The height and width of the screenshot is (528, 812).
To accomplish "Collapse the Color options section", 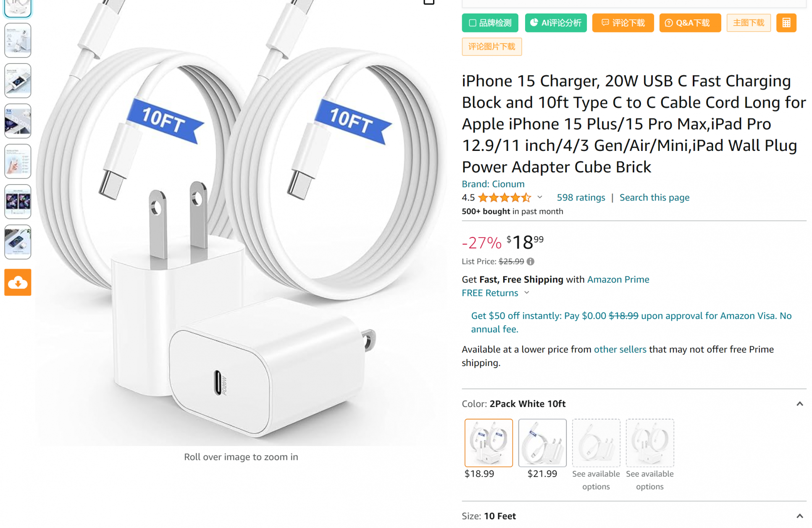I will click(799, 404).
